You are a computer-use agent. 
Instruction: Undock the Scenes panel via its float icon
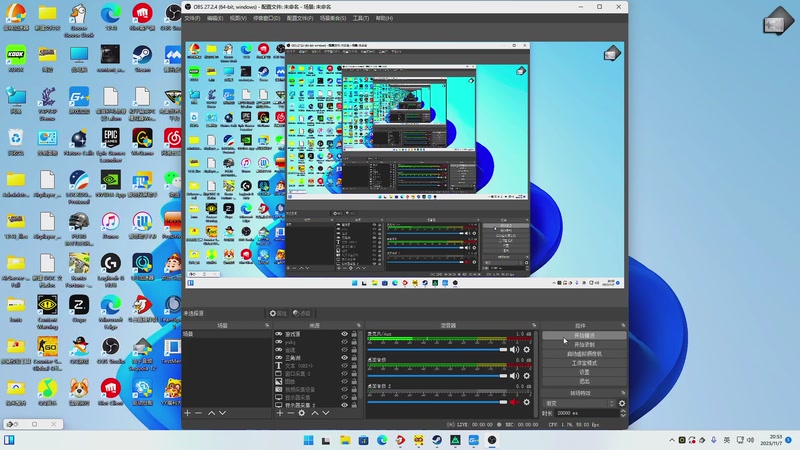pos(267,326)
